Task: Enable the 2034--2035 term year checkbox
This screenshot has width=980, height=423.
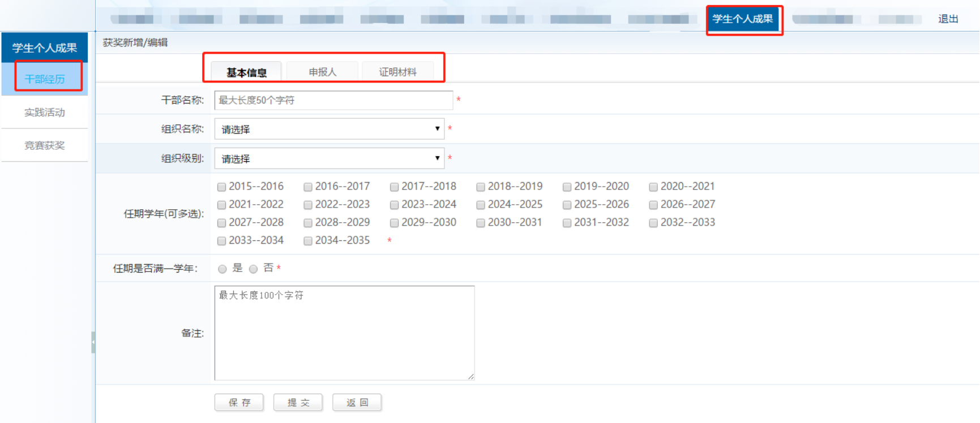Action: (308, 241)
